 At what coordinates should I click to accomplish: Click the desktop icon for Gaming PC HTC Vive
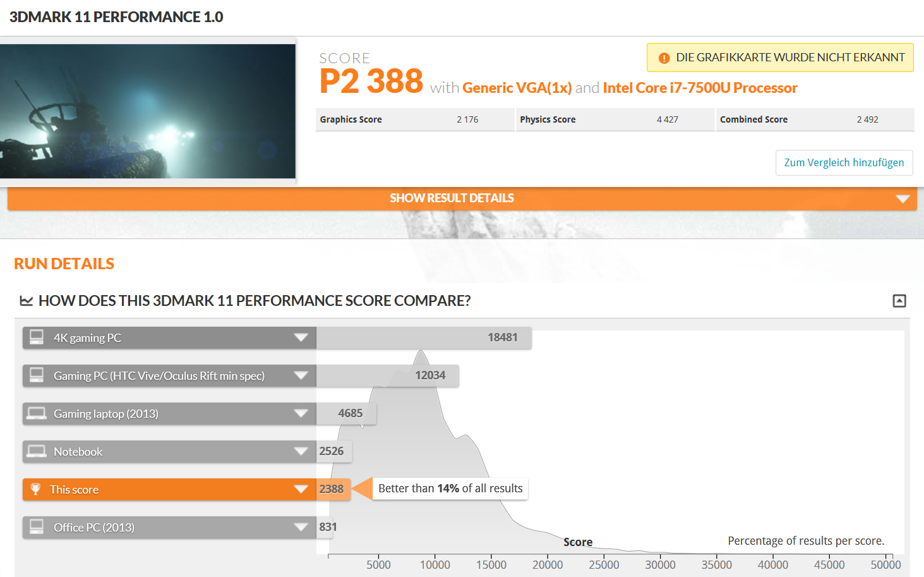pyautogui.click(x=37, y=375)
